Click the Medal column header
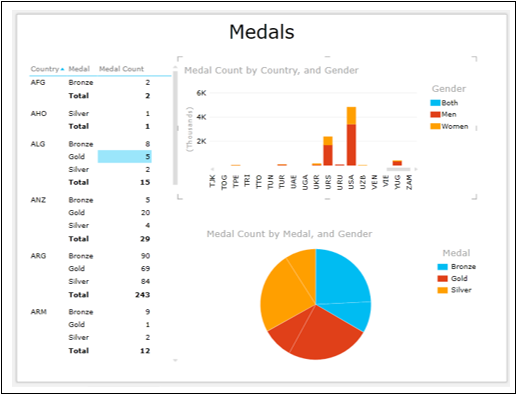517x394 pixels. (79, 69)
